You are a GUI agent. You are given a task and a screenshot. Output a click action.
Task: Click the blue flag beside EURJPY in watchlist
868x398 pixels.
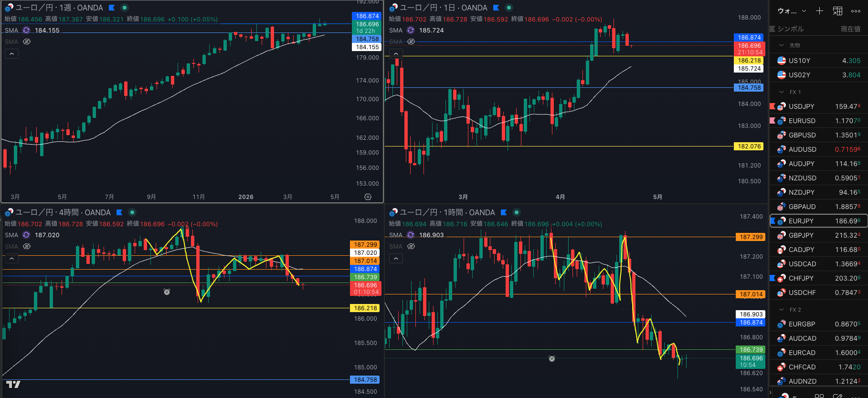point(773,221)
